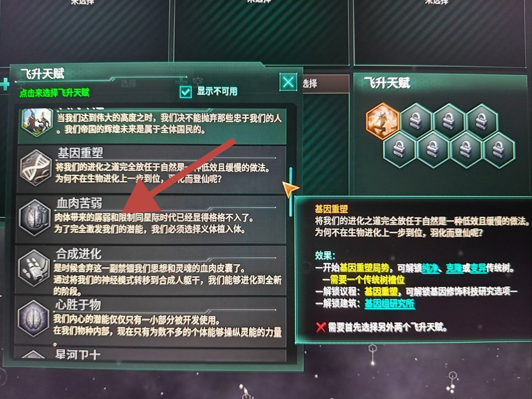Image resolution: width=532 pixels, height=399 pixels.
Task: Click the last locked slot in bottom row
Action: pyautogui.click(x=499, y=149)
